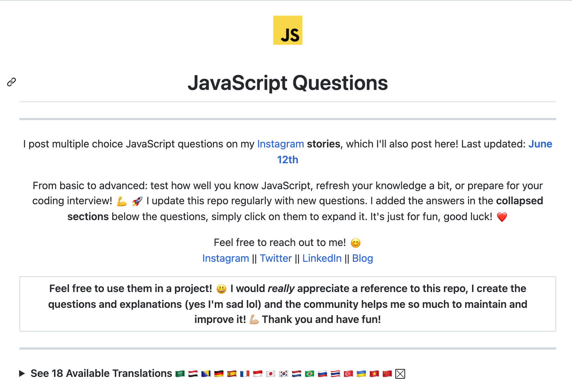
Task: Open the LinkedIn profile link
Action: coord(322,258)
